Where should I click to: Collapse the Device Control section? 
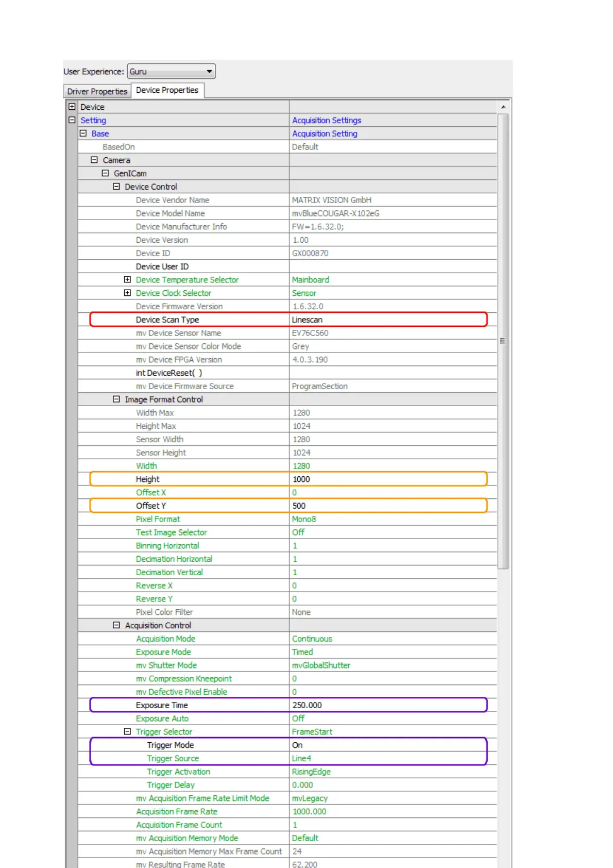coord(116,187)
